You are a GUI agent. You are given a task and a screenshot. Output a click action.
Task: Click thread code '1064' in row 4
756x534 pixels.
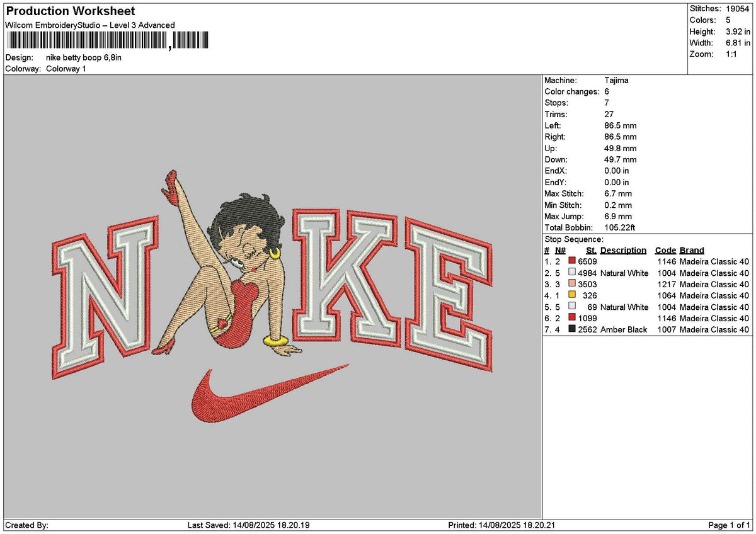coord(666,295)
